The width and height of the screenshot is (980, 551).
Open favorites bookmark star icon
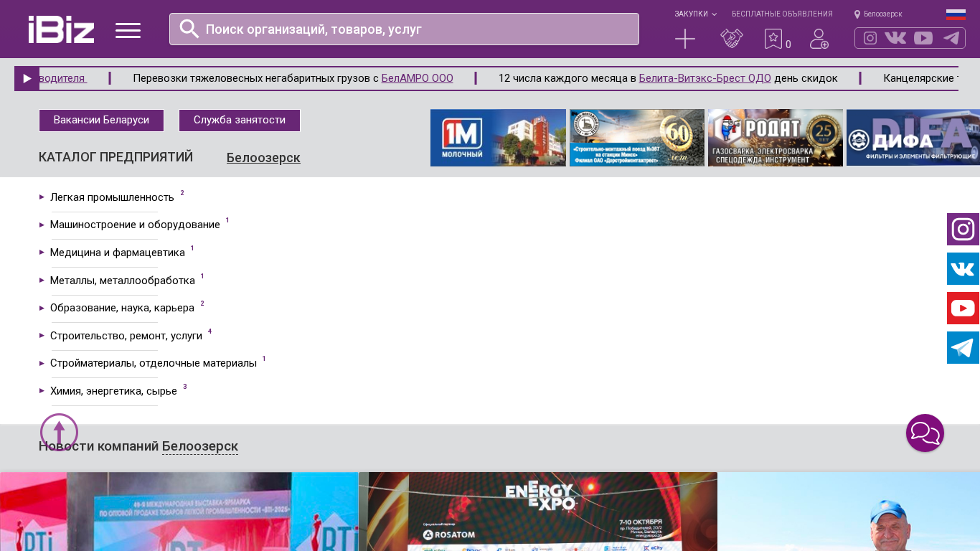coord(773,39)
